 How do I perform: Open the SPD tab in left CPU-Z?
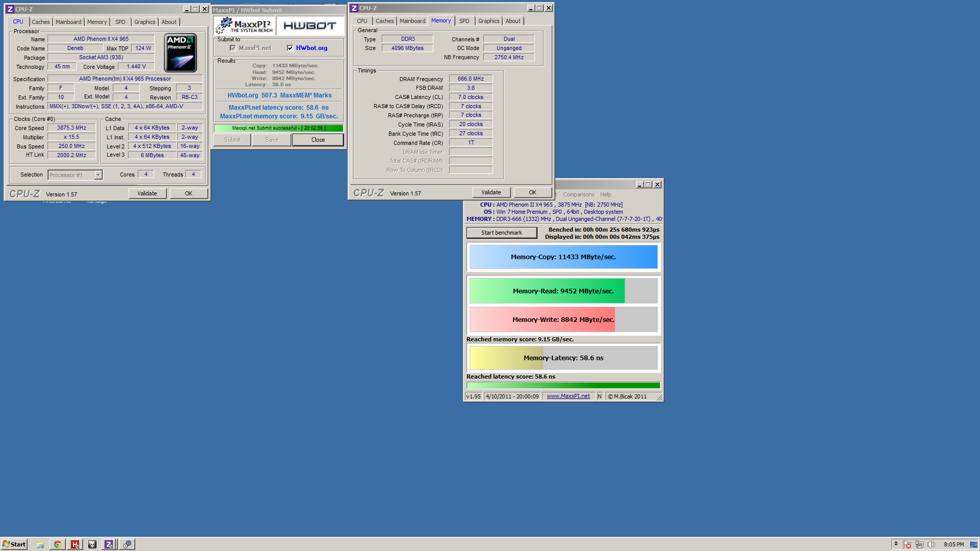pos(120,22)
